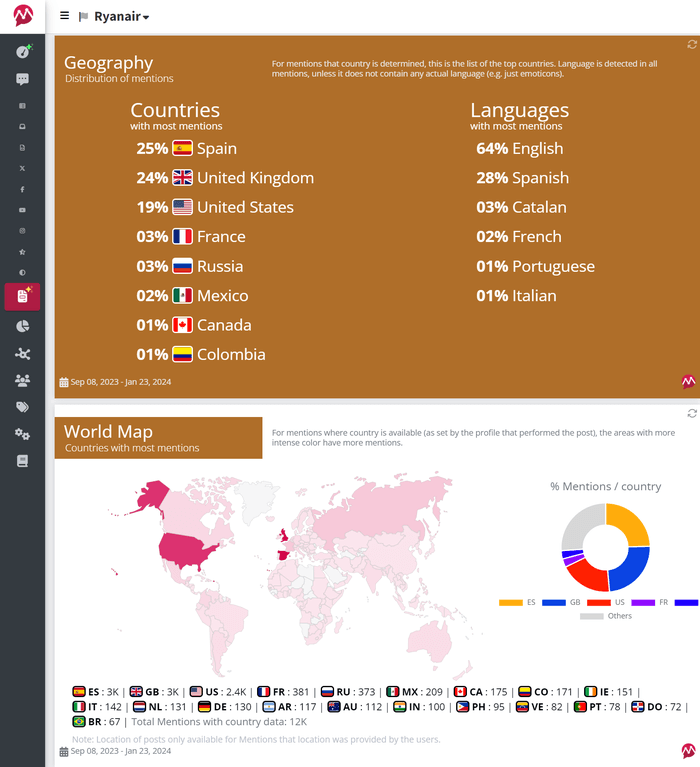Open the Instagram mentions icon
Viewport: 700px width, 767px height.
pyautogui.click(x=22, y=231)
